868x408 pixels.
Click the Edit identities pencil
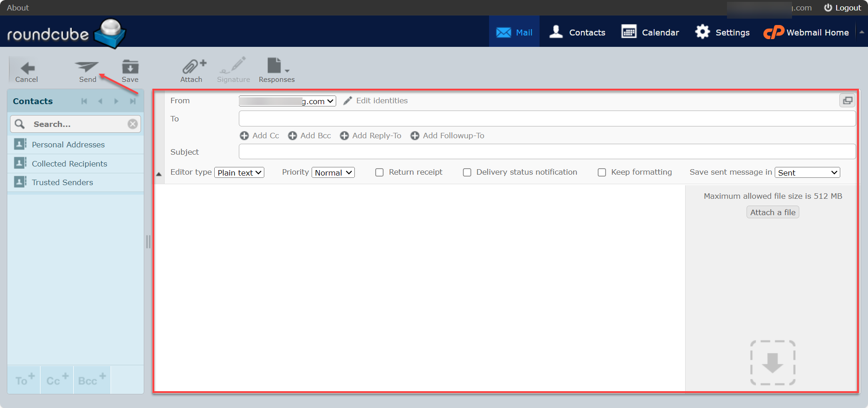(348, 101)
